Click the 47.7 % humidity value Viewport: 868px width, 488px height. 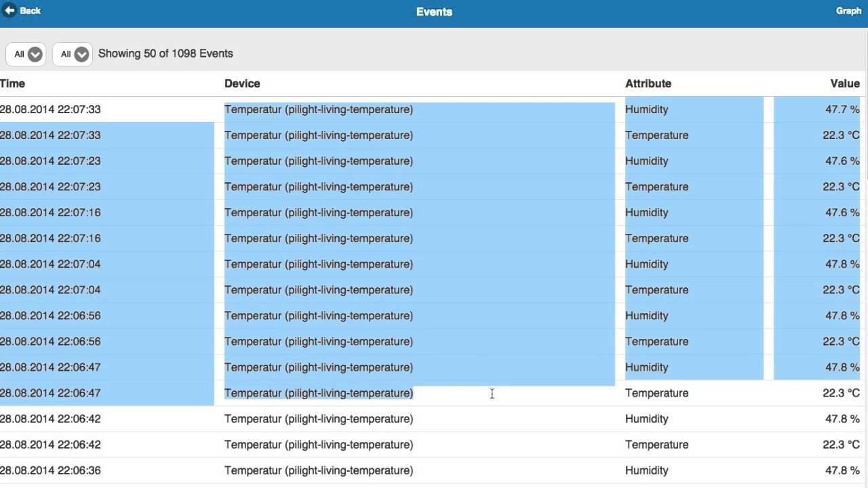(842, 109)
